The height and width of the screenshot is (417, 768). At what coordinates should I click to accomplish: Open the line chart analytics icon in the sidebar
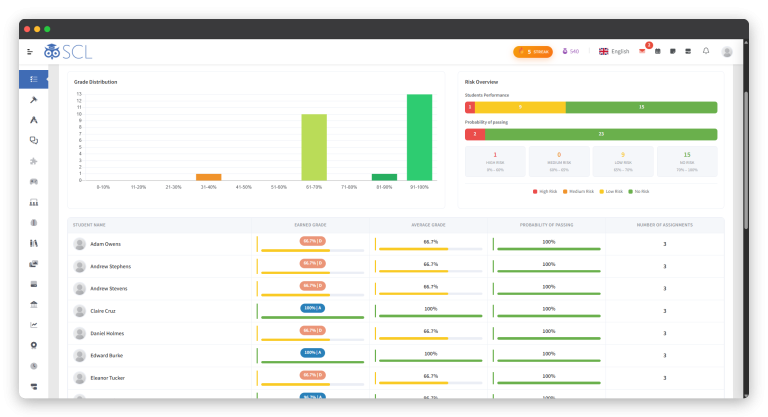34,325
